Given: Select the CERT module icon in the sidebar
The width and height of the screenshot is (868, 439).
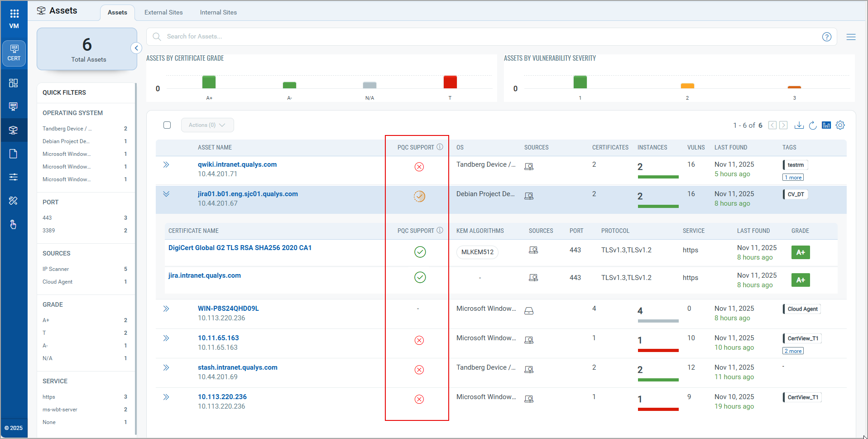Looking at the screenshot, I should (x=14, y=53).
